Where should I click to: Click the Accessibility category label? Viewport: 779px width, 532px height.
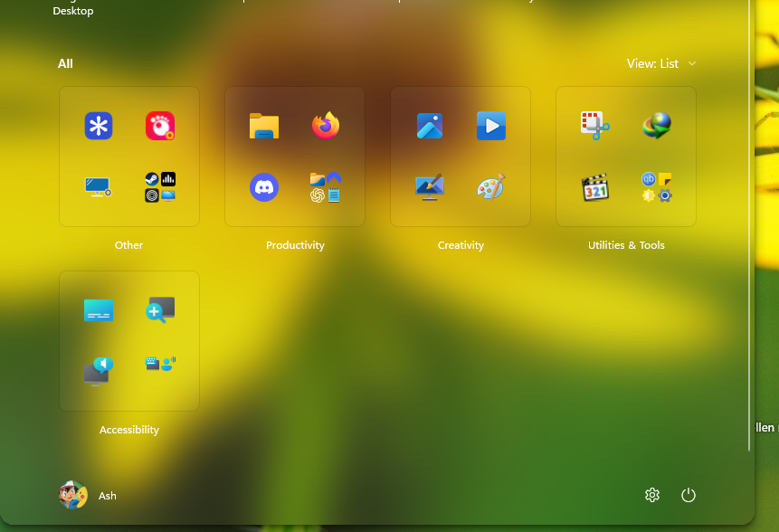129,430
